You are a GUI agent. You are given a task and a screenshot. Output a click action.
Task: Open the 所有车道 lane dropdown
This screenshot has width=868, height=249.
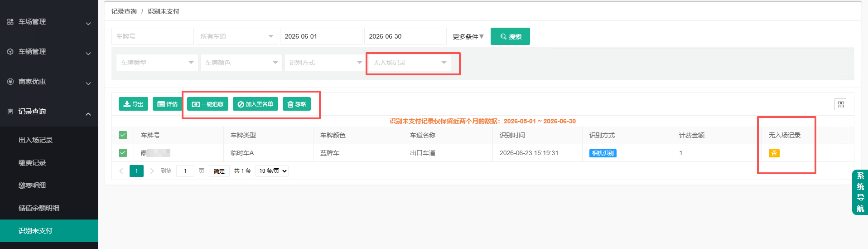tap(237, 36)
